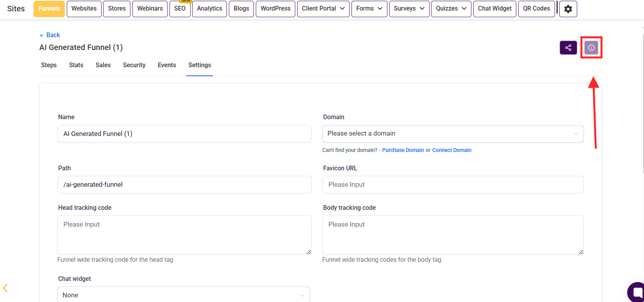This screenshot has width=644, height=302.
Task: Open the Security tab
Action: point(134,65)
